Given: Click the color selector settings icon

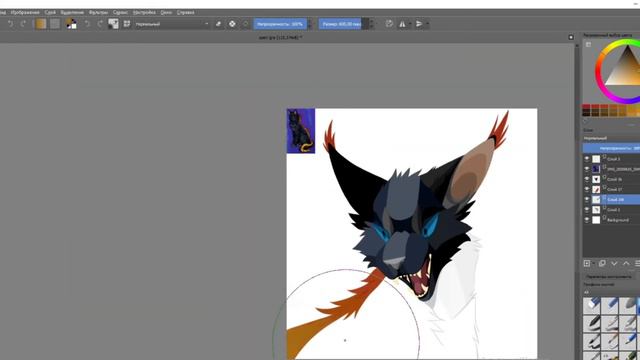Looking at the screenshot, I should tap(588, 44).
